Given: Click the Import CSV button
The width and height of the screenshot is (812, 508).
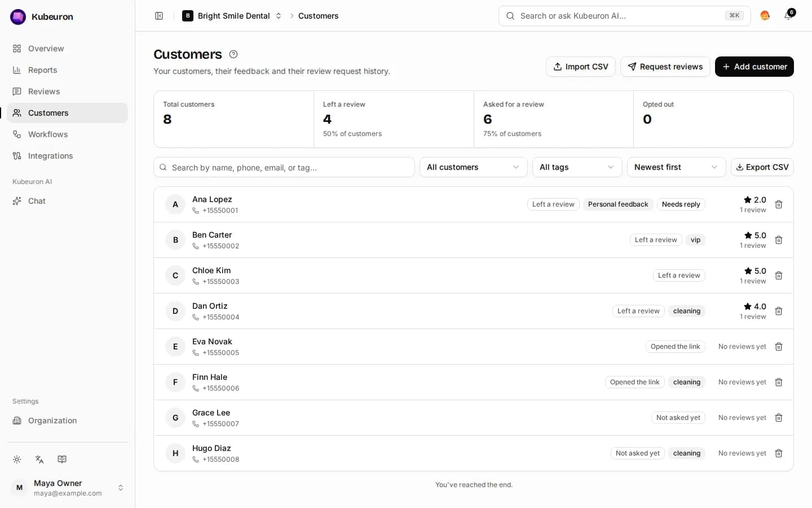Looking at the screenshot, I should pyautogui.click(x=580, y=67).
